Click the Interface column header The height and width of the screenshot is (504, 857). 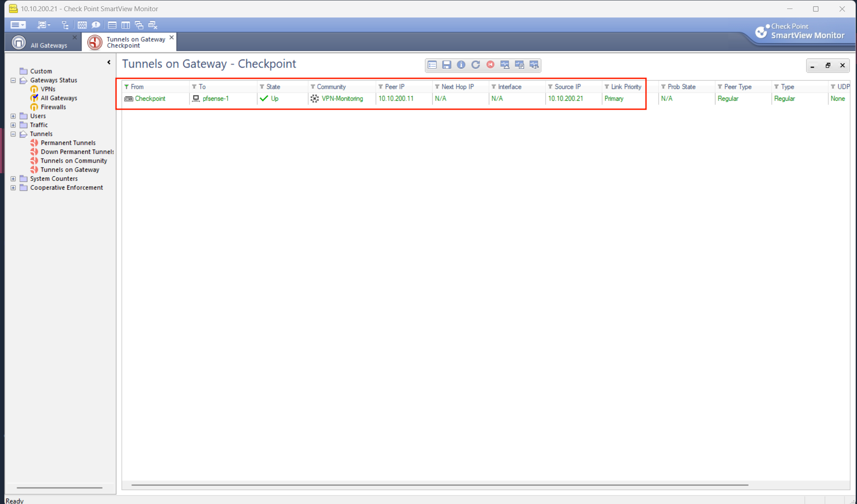click(517, 87)
